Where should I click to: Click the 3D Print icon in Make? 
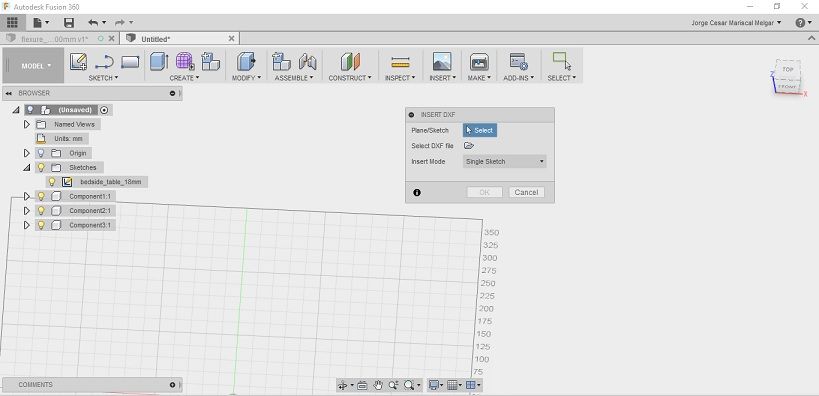pos(479,62)
